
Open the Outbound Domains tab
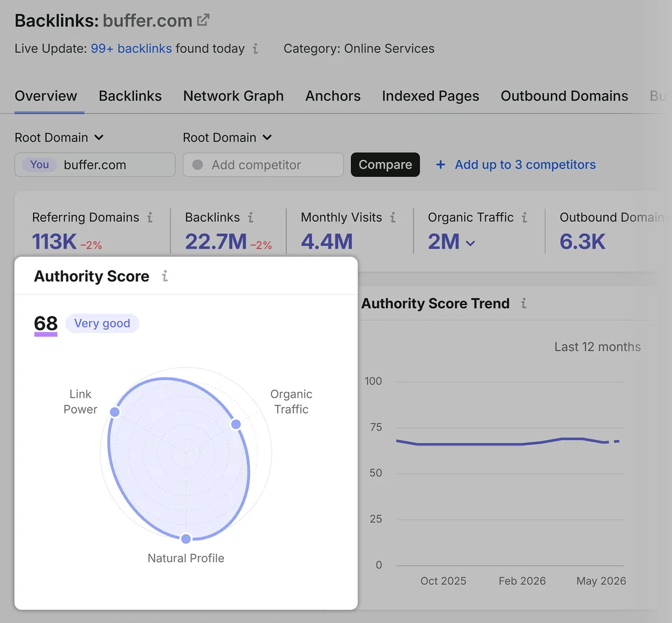(564, 96)
